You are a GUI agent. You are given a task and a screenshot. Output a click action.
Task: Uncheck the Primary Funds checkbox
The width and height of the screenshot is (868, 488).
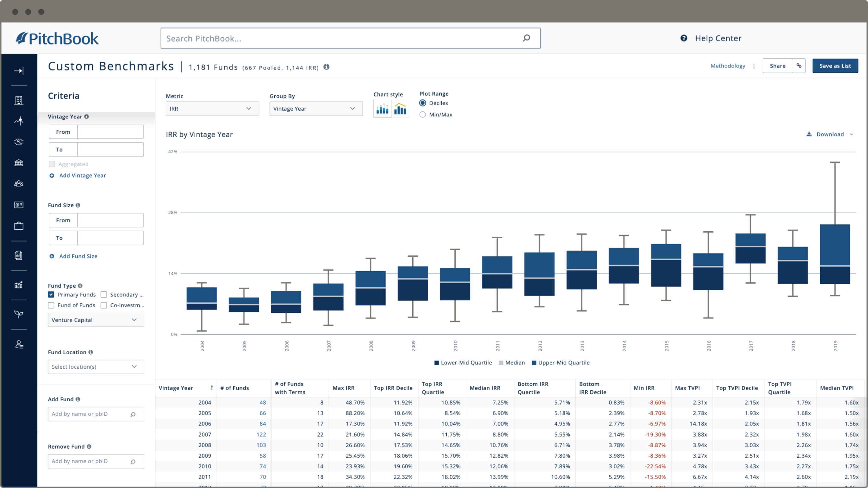(51, 294)
